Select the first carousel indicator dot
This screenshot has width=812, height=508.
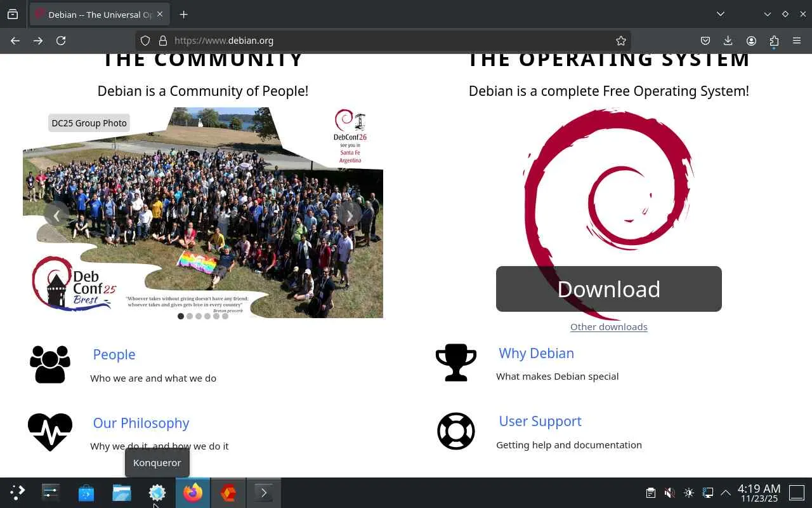point(181,316)
